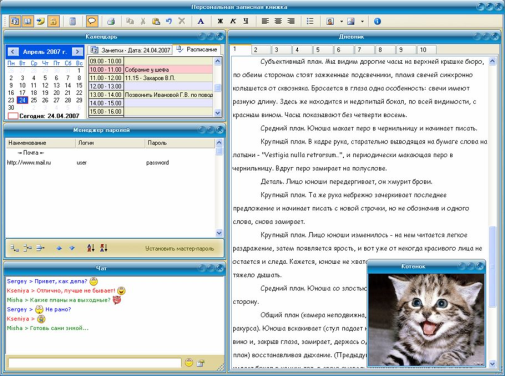Viewport: 505px width, 376px height.
Task: Toggle the lock panel button in toolbar
Action: (x=53, y=21)
